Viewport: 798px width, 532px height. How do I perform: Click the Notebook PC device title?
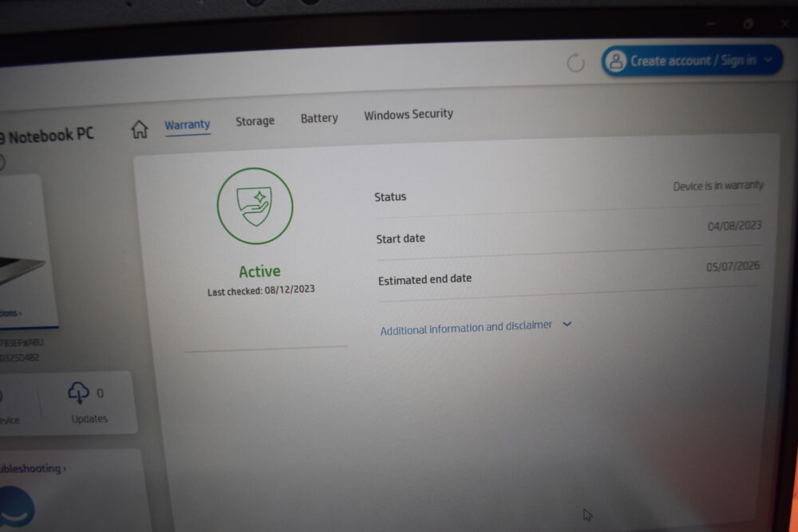point(47,136)
